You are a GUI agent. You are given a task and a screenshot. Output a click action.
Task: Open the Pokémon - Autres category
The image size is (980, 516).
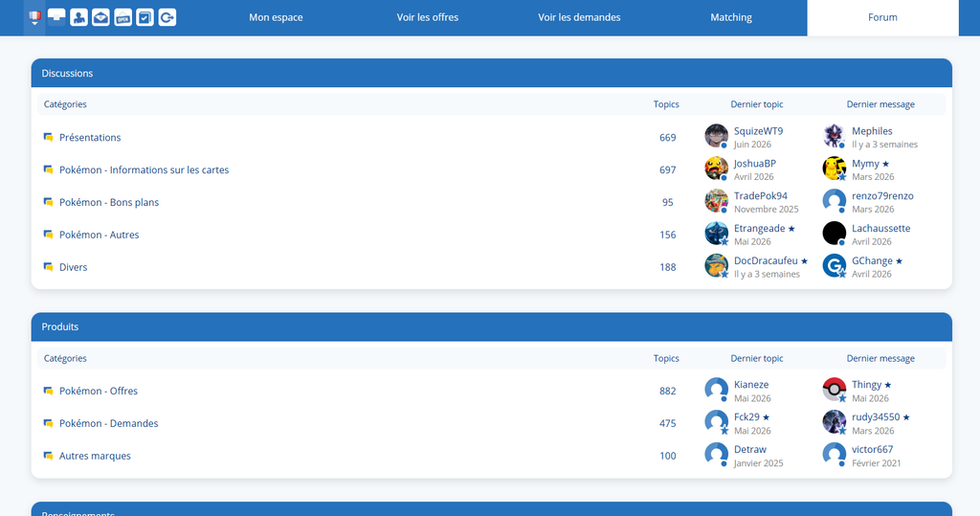[99, 236]
